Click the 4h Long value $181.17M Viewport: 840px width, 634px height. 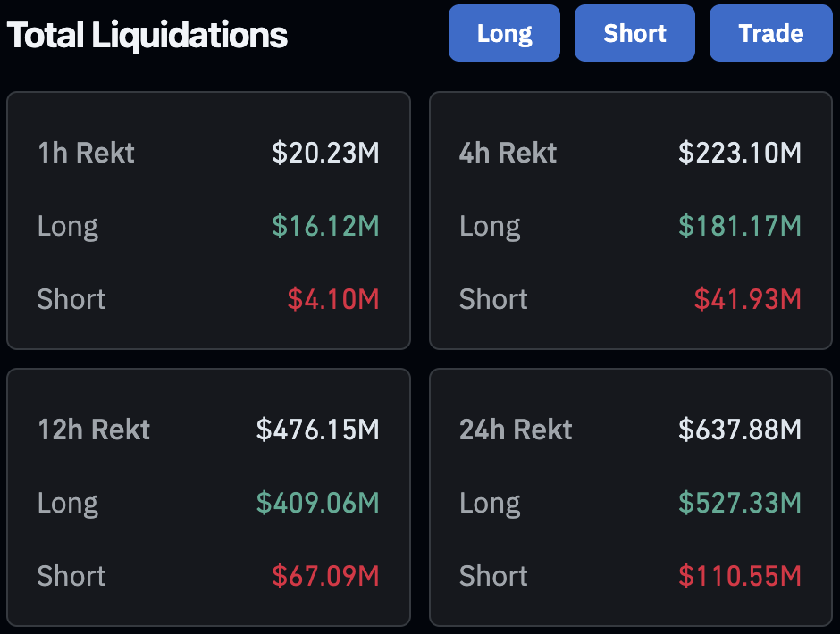click(x=740, y=225)
